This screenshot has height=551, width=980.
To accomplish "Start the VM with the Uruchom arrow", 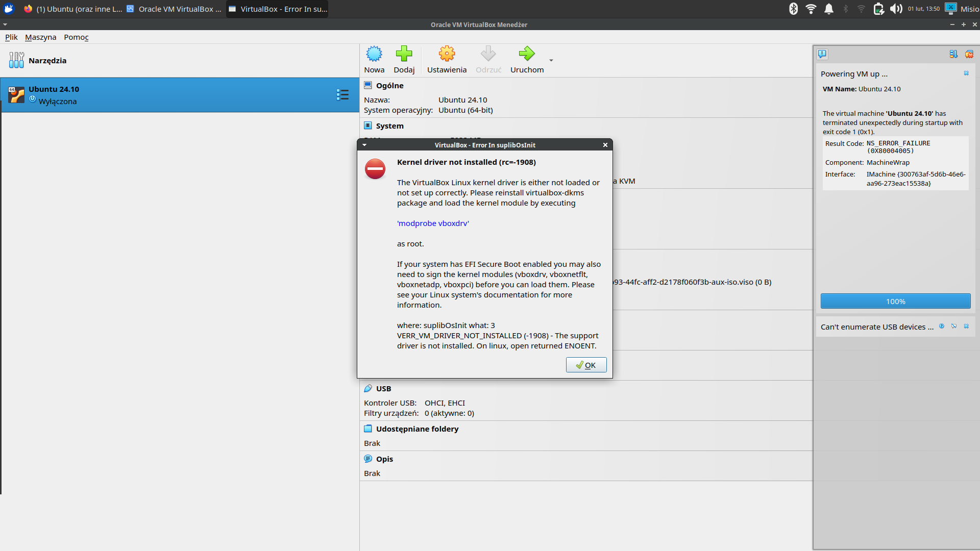I will click(527, 54).
